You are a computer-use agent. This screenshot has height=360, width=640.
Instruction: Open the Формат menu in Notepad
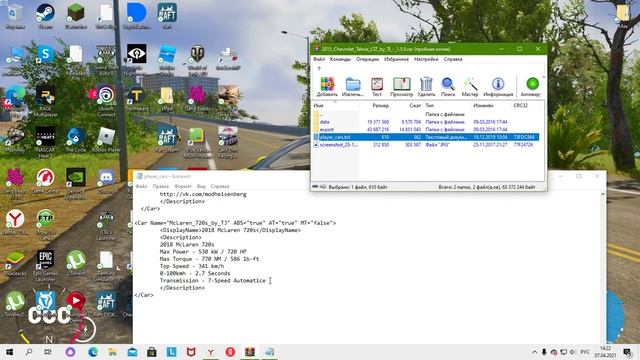pos(183,186)
